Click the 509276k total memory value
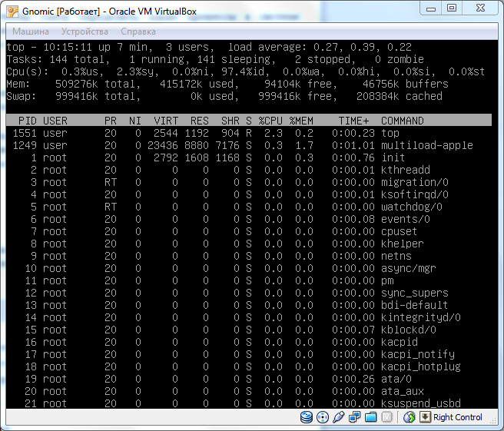The height and width of the screenshot is (431, 504). tap(76, 84)
